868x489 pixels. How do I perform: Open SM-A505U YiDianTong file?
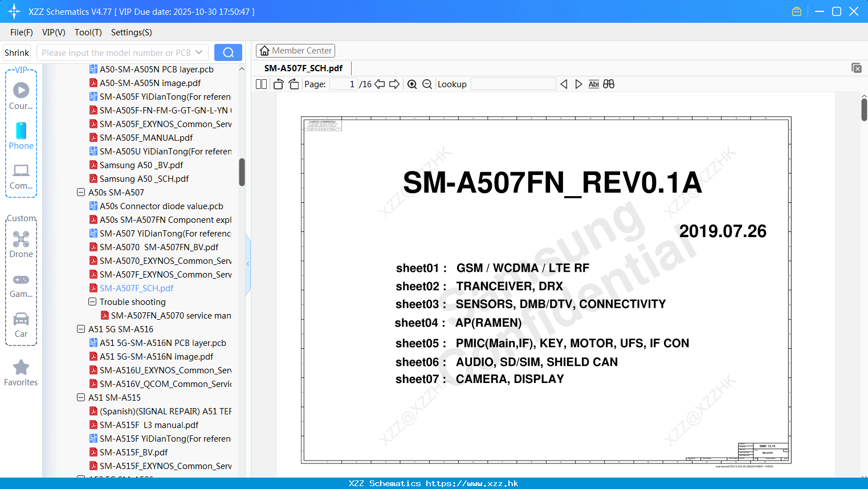pos(160,152)
